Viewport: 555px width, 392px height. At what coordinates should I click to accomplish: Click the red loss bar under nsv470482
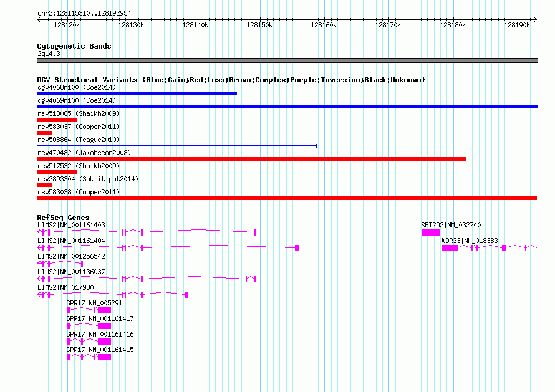point(252,159)
